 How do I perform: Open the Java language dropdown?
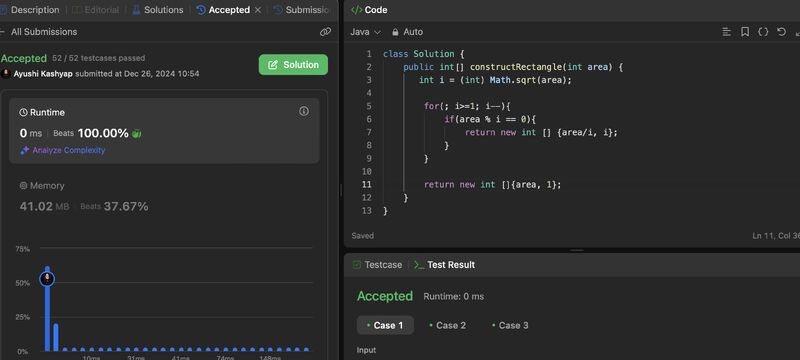point(365,32)
